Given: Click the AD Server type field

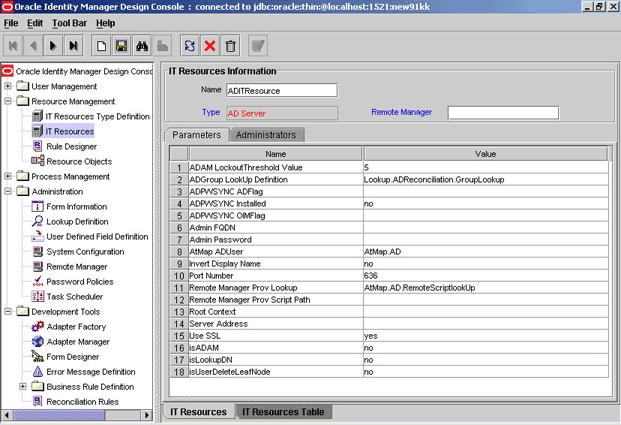Looking at the screenshot, I should click(282, 113).
